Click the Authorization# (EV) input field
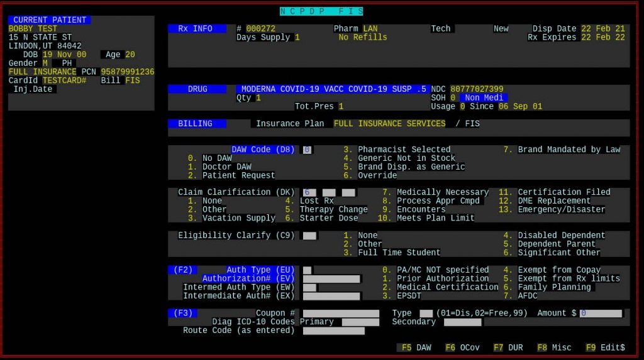 click(331, 279)
